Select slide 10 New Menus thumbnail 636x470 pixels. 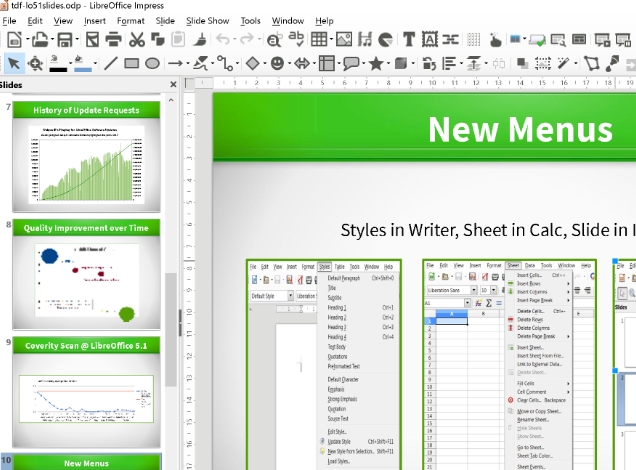(86, 462)
